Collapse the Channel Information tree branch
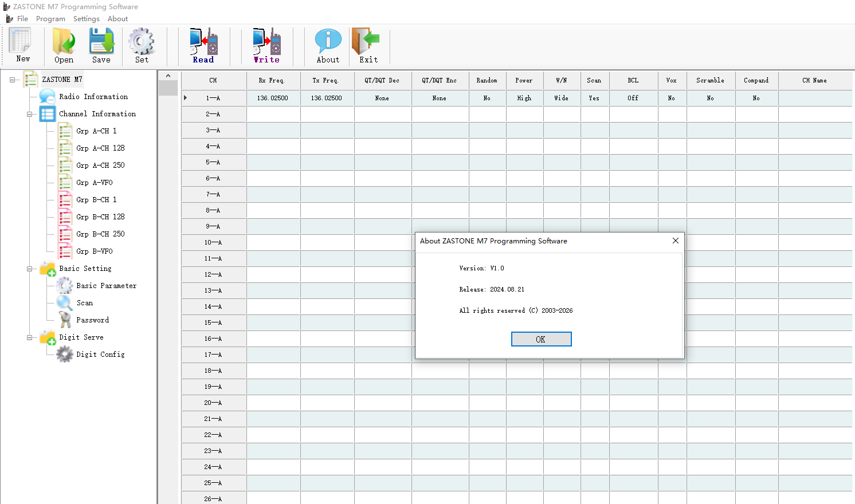Viewport: 855px width, 504px height. (30, 114)
